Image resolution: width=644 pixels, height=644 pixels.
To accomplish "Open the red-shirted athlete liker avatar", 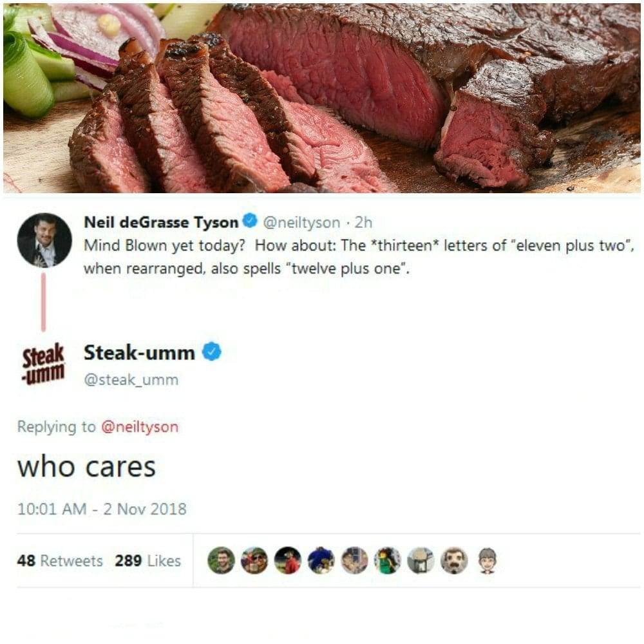I will 288,560.
